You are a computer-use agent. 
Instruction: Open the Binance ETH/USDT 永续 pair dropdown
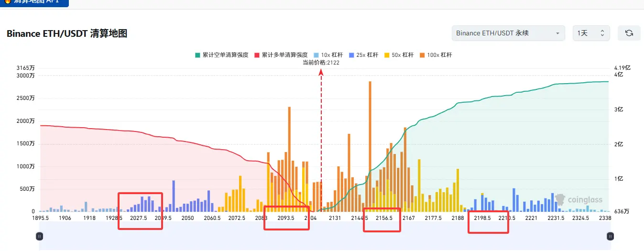[x=508, y=33]
